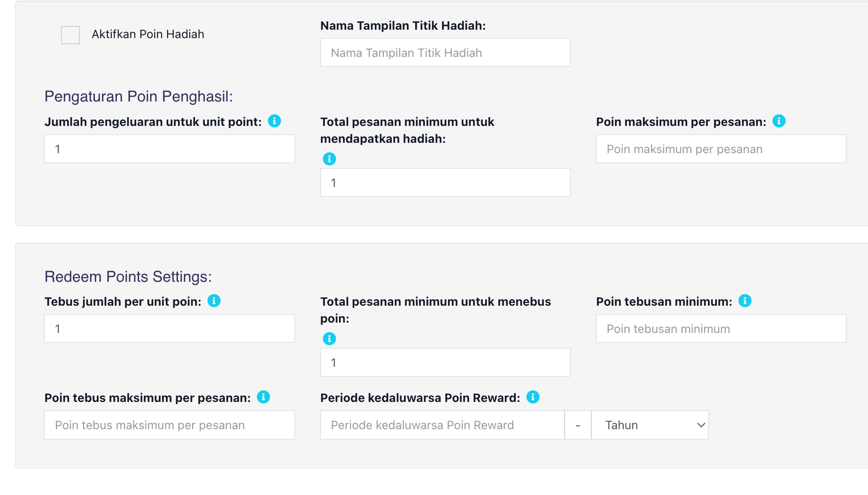868x495 pixels.
Task: Click info icon next to Poin maksimum per pesanan
Action: pos(779,121)
